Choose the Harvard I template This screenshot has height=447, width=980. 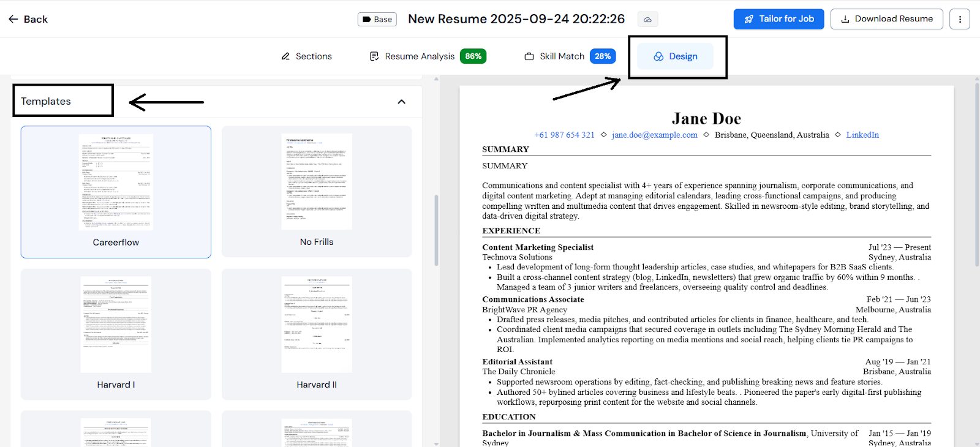point(116,334)
